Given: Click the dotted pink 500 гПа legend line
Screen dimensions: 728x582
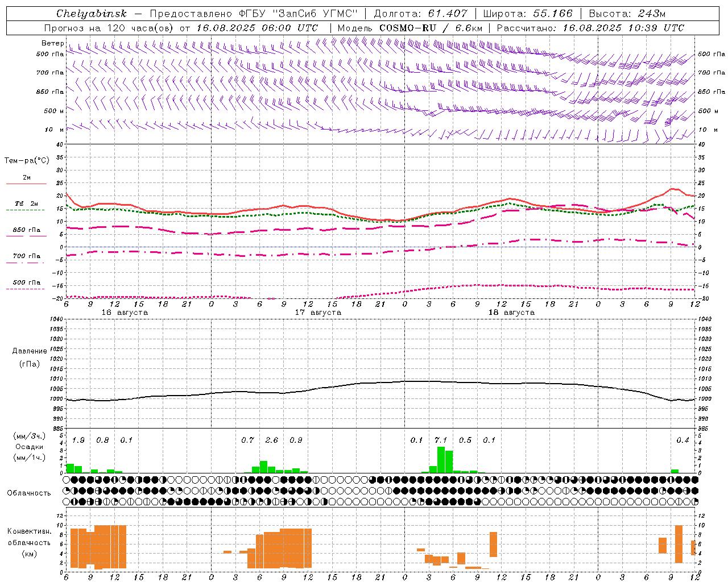Looking at the screenshot, I should click(x=26, y=289).
